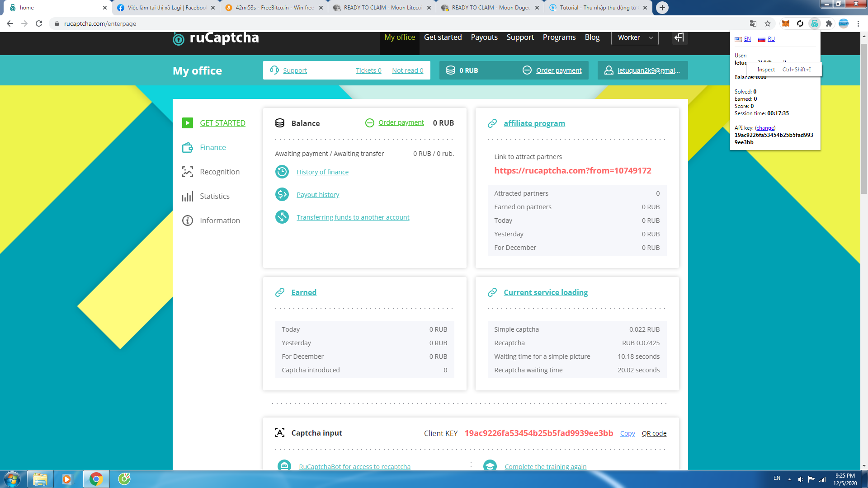Open the RuCaptcha extension icon in toolbar

[x=815, y=23]
